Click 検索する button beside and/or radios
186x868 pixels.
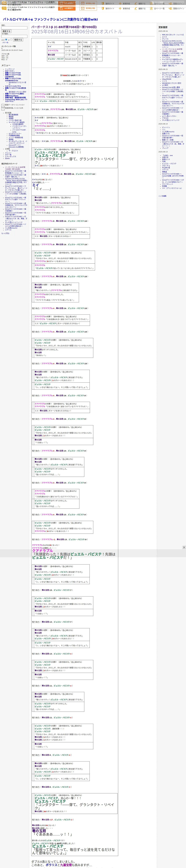pyautogui.click(x=18, y=40)
